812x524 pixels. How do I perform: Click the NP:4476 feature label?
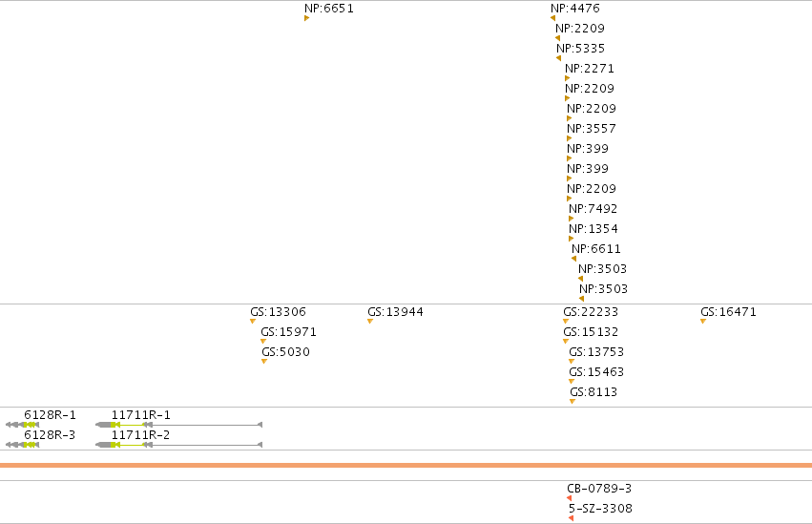pos(575,9)
